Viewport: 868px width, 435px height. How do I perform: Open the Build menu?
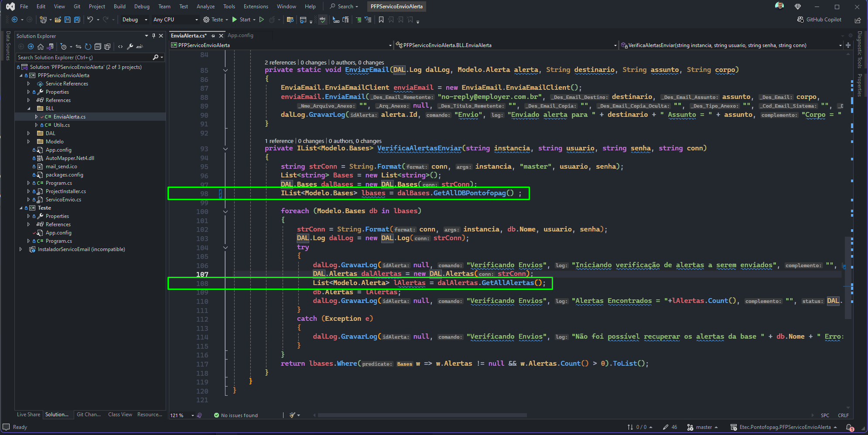click(x=120, y=7)
